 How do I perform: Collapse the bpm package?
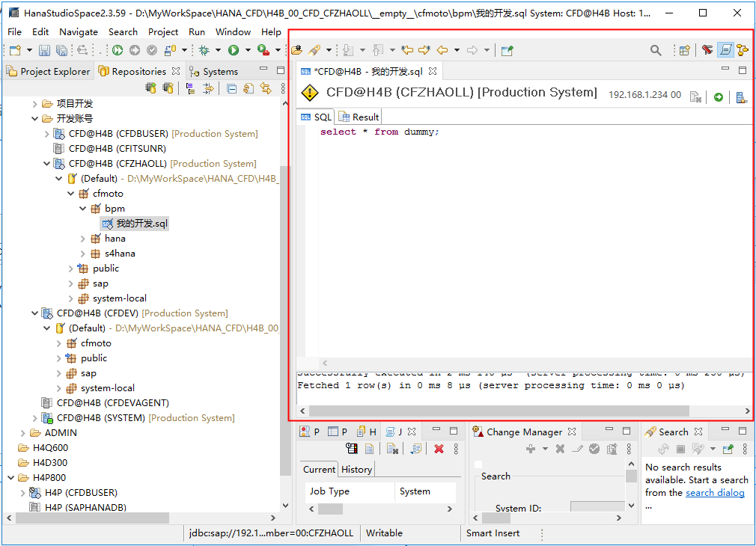(83, 208)
